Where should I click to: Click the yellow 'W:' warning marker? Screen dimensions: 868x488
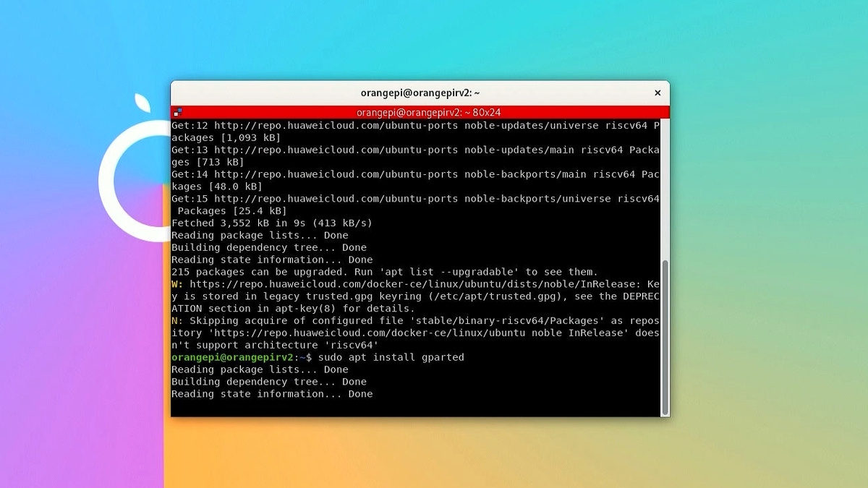coord(177,284)
